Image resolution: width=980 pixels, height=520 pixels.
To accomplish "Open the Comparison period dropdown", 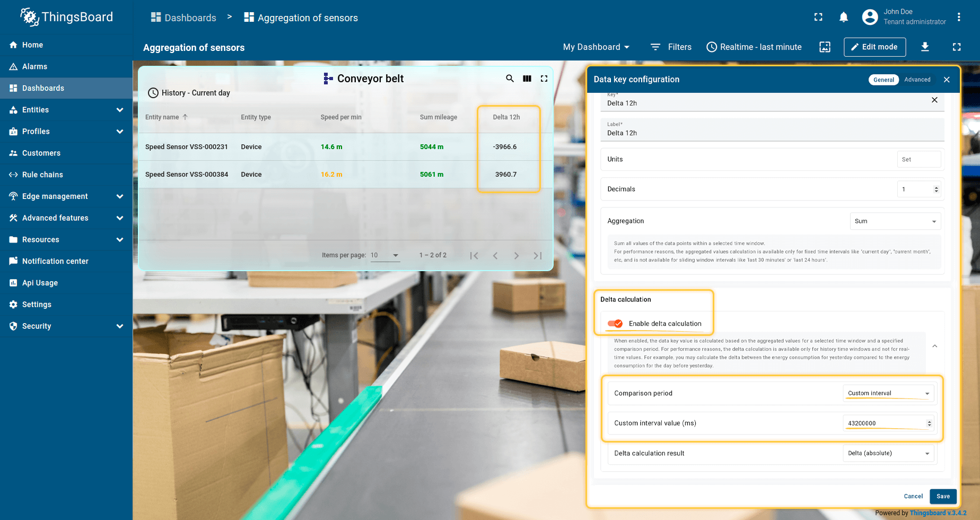I will pyautogui.click(x=888, y=393).
